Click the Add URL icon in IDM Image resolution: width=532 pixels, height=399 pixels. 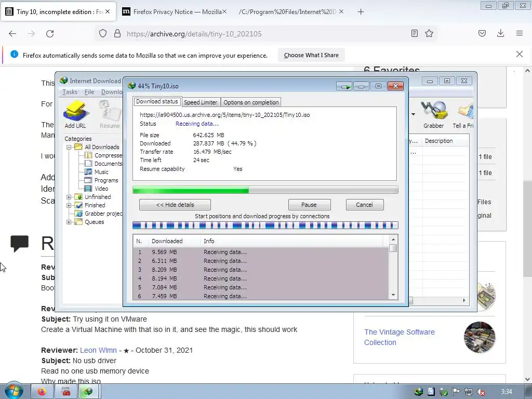[x=76, y=114]
